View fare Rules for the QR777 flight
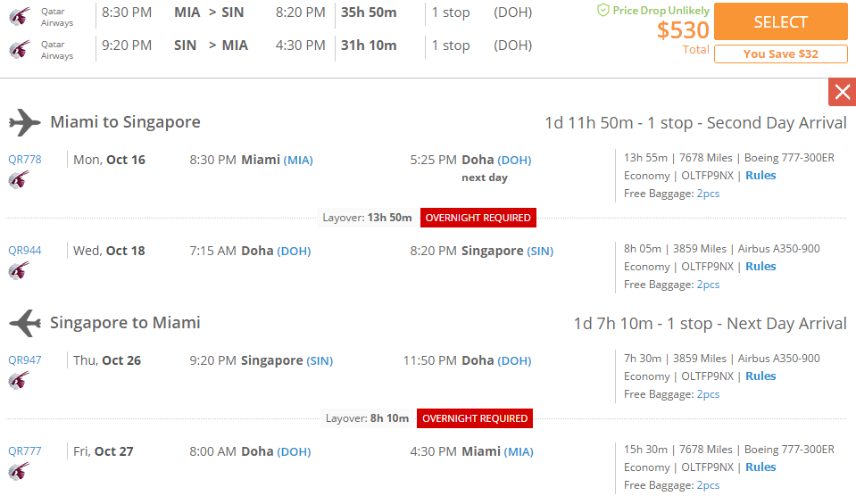 pos(760,467)
